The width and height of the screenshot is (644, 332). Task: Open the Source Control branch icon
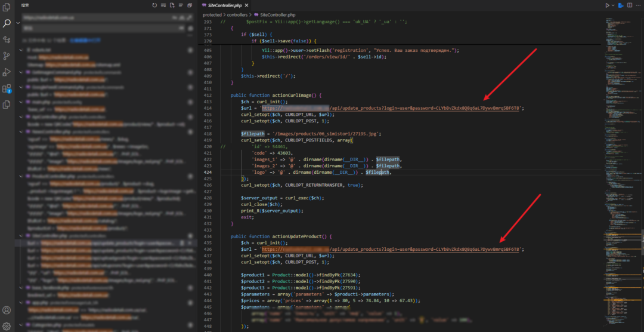7,56
